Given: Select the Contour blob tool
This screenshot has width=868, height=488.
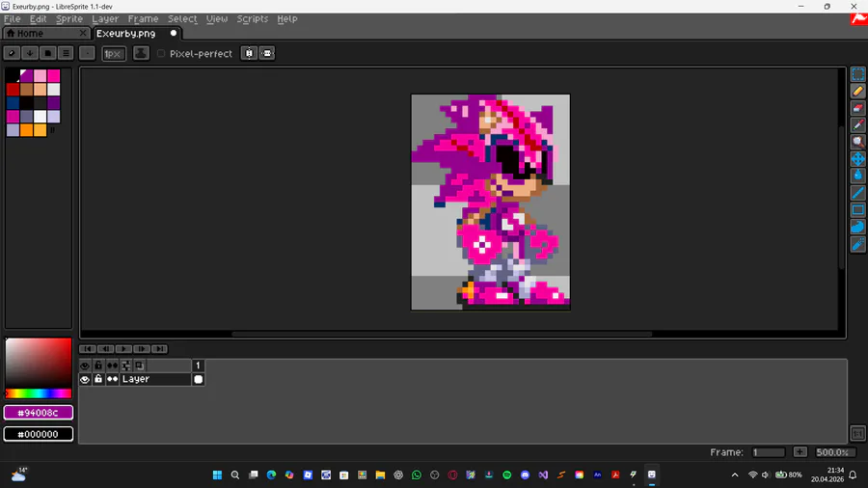Looking at the screenshot, I should (857, 227).
